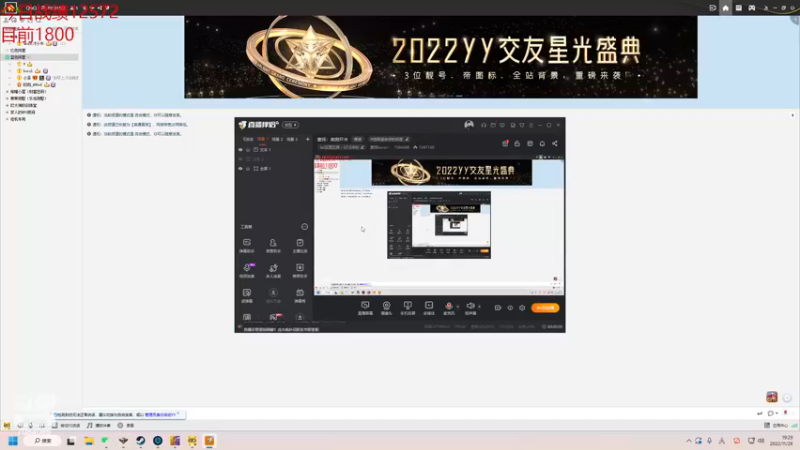Click the gamepad icon in the YY title bar

[x=752, y=8]
